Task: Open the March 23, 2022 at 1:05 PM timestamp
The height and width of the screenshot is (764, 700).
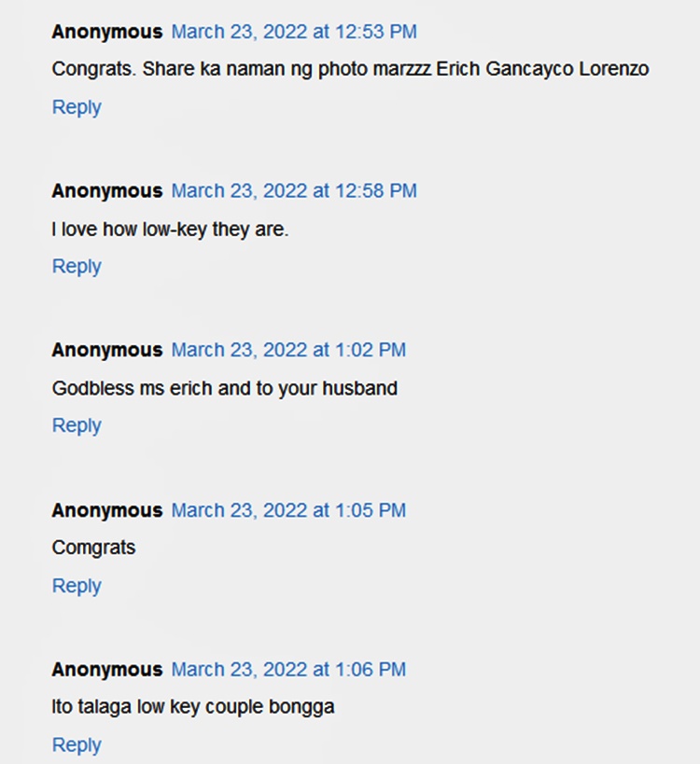Action: coord(288,510)
